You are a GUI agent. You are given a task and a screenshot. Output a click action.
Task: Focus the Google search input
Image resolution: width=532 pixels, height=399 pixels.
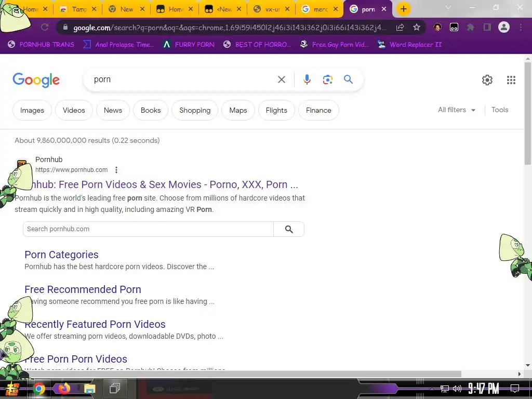(183, 79)
